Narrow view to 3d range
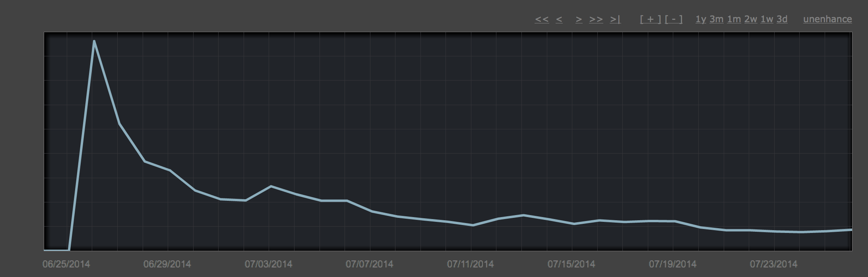Screen dimensions: 868x277 782,19
